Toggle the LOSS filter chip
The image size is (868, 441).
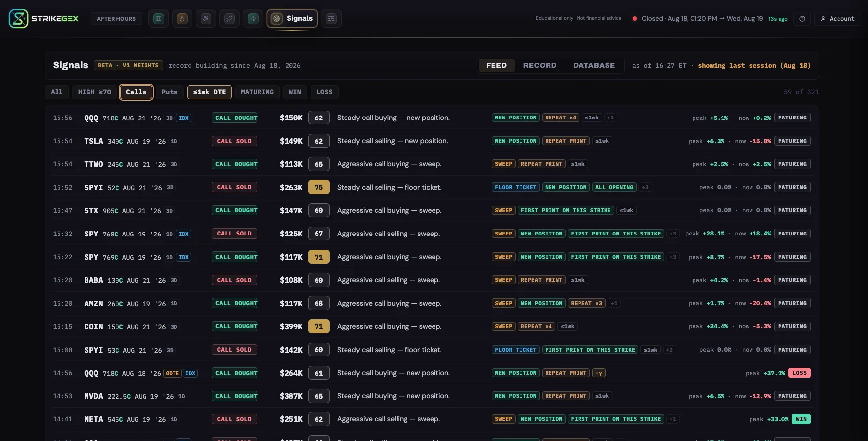click(324, 92)
